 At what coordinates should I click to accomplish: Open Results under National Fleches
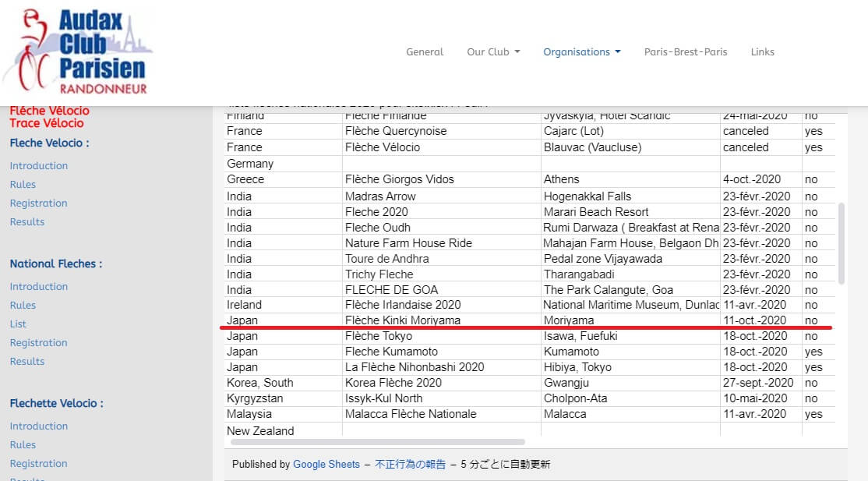click(x=27, y=361)
